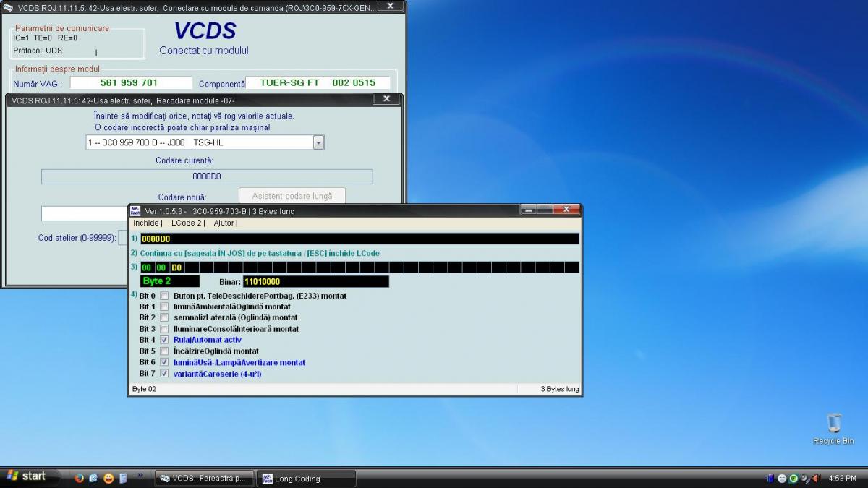Disable Bit 6 luminăUșă-/LampăAvertizare checkbox
Viewport: 868px width, 488px height.
pyautogui.click(x=164, y=362)
